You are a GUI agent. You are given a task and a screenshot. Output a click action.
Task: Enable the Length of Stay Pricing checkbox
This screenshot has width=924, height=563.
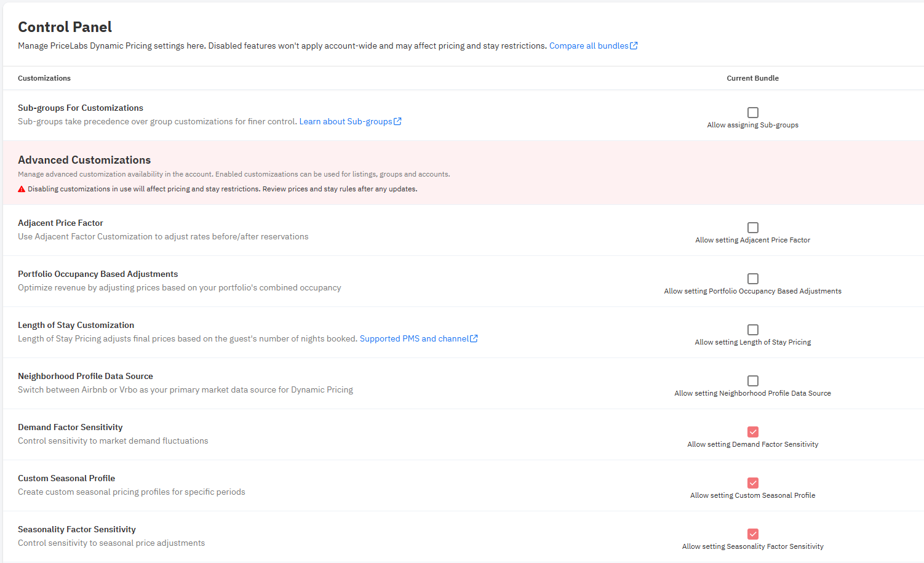(x=752, y=330)
